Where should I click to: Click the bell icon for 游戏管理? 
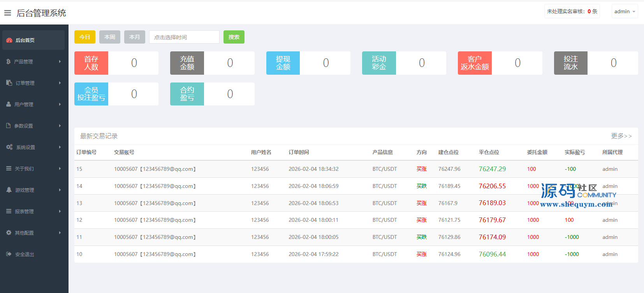(x=9, y=190)
